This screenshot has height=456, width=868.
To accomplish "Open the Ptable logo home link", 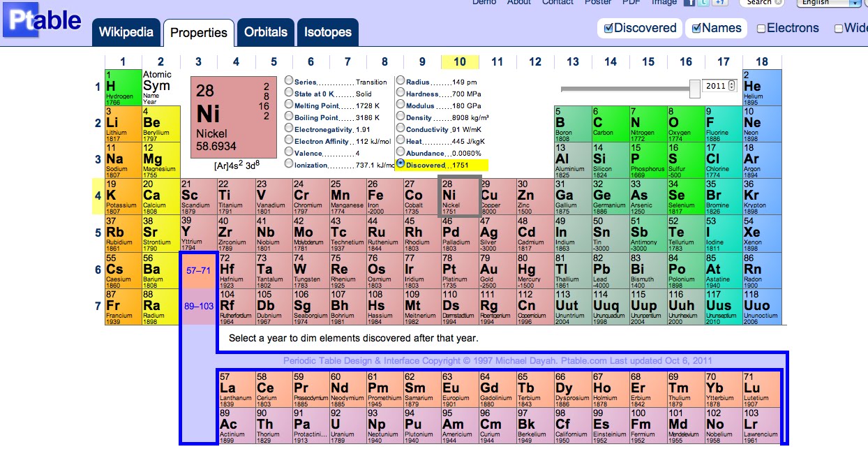I will pyautogui.click(x=42, y=20).
